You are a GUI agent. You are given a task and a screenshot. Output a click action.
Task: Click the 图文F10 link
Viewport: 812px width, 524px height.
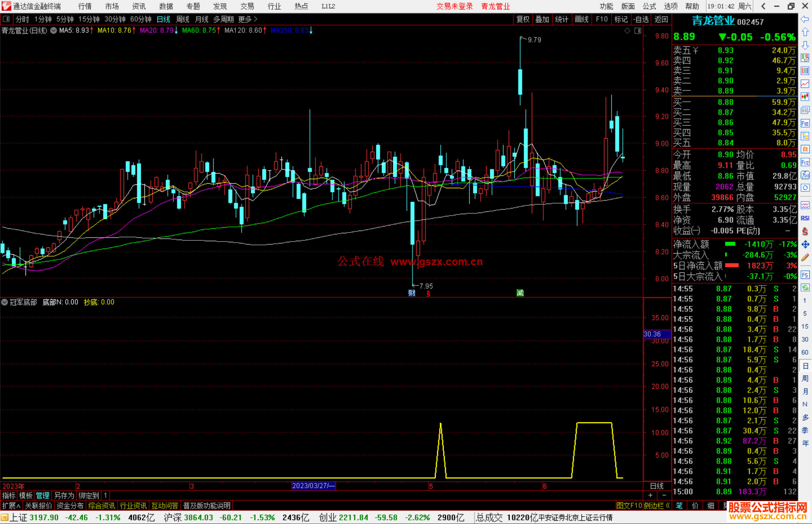coord(629,506)
